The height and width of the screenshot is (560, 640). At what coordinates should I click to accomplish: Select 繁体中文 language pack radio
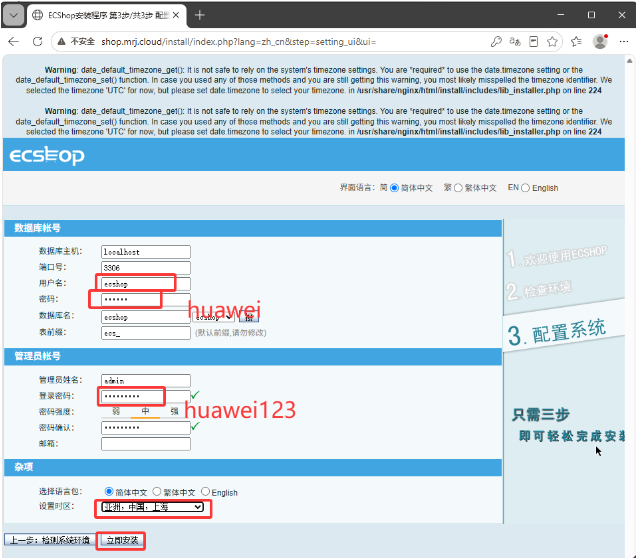tap(157, 492)
